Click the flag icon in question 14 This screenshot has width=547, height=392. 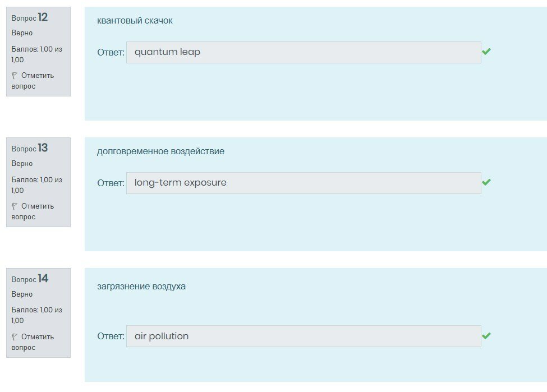pos(15,336)
